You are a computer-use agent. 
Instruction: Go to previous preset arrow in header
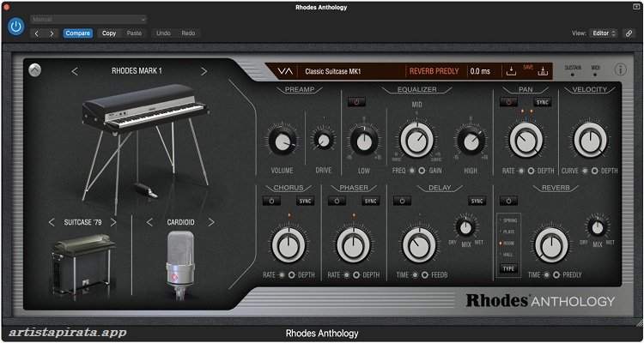coord(37,33)
